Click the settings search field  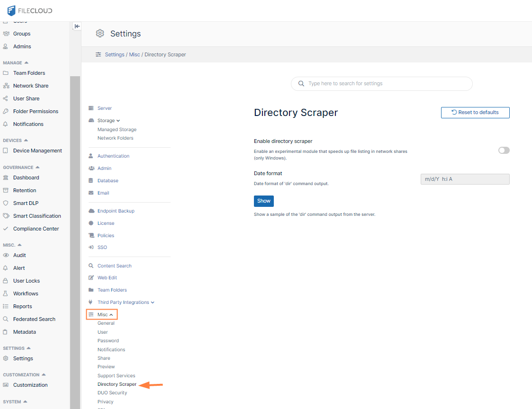click(x=382, y=83)
